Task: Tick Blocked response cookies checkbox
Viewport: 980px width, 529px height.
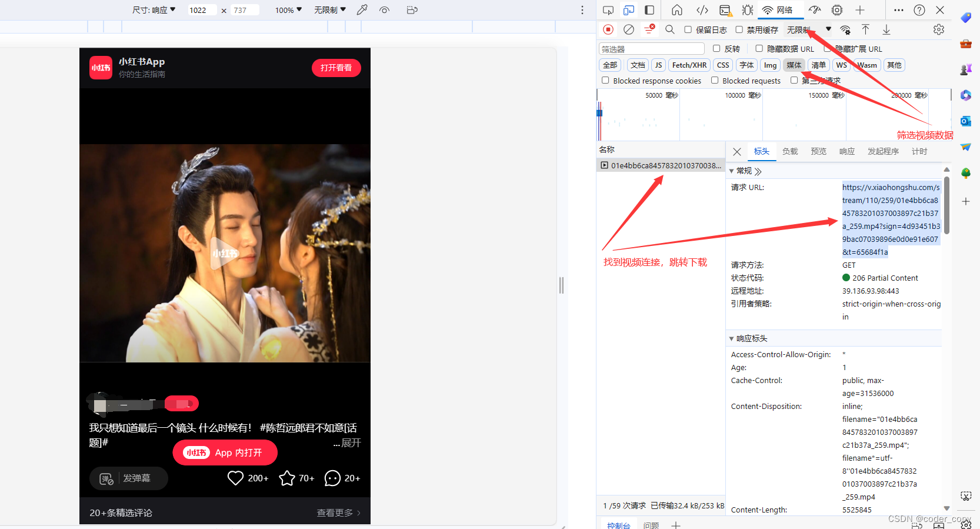Action: (605, 80)
